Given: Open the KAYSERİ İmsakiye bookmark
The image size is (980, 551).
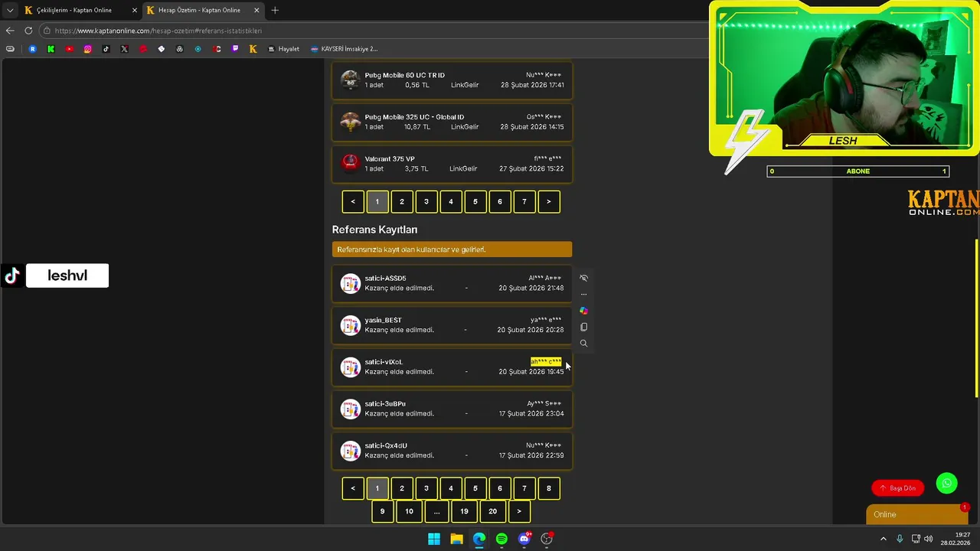Looking at the screenshot, I should [345, 49].
